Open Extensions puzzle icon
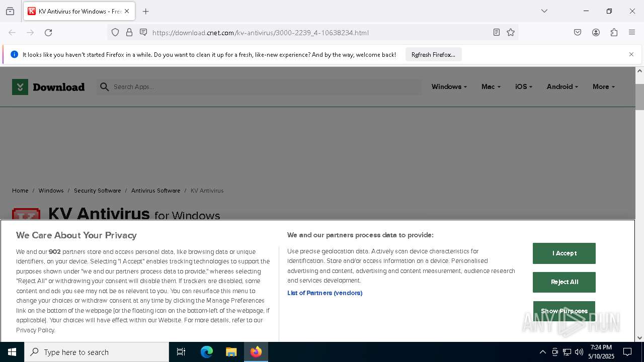 (x=614, y=33)
